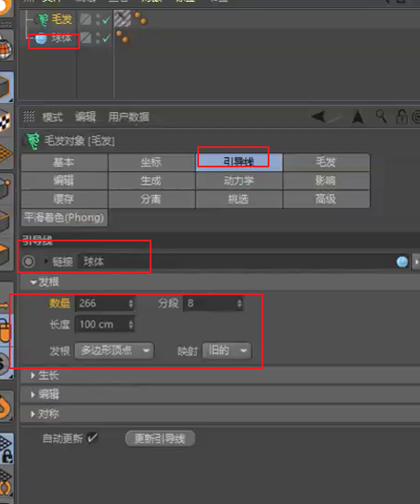Switch to the 引导线 tab
Image resolution: width=420 pixels, height=504 pixels.
pyautogui.click(x=239, y=162)
